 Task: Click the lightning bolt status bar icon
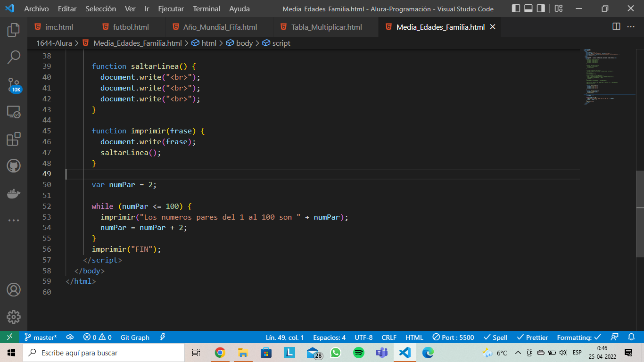pos(163,337)
